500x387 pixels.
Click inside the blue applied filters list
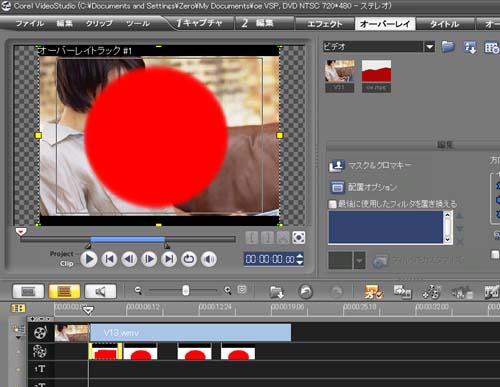[386, 227]
